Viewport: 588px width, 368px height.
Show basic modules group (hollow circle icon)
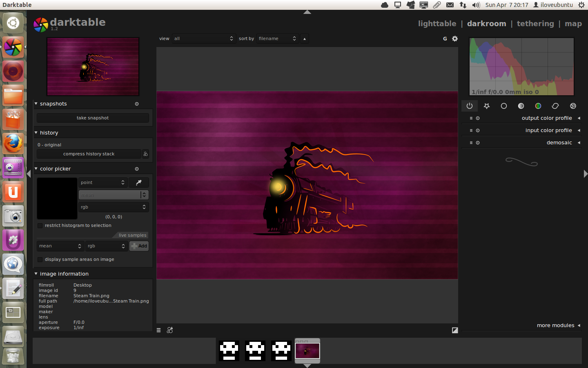coord(504,106)
